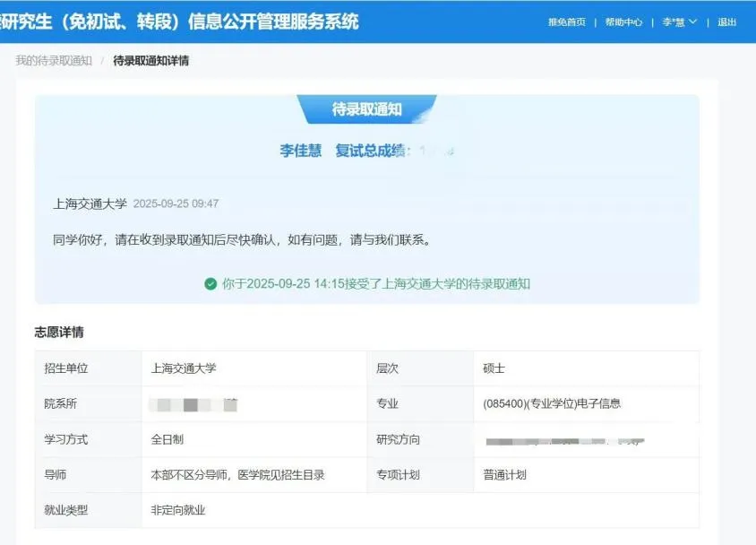Click the green accepted checkmark icon
Image resolution: width=756 pixels, height=545 pixels.
click(x=210, y=283)
